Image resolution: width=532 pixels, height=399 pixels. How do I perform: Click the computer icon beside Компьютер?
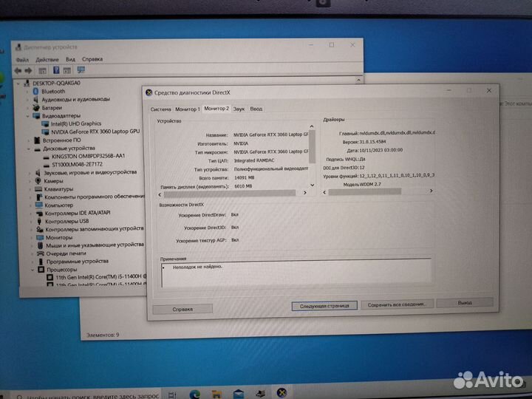pyautogui.click(x=39, y=205)
